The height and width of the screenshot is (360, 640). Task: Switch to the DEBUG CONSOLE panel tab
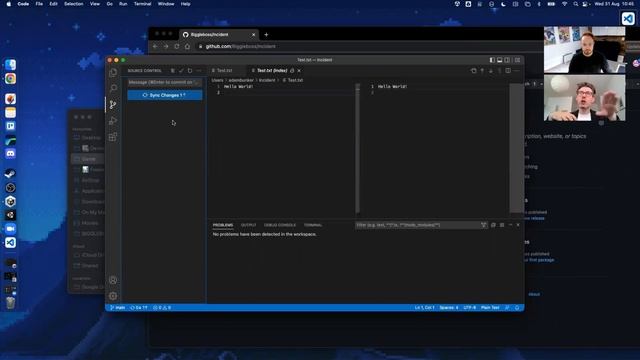(280, 225)
